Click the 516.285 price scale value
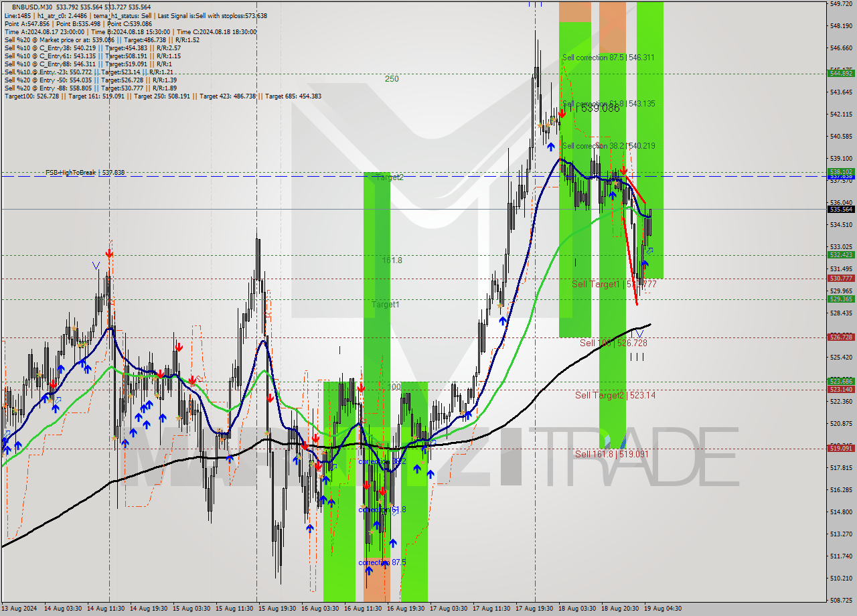This screenshot has width=857, height=616. point(841,489)
